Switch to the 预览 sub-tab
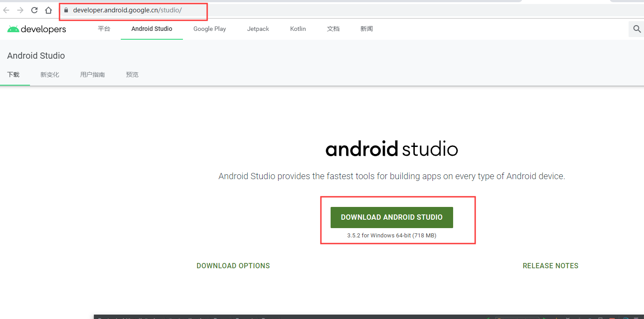Image resolution: width=644 pixels, height=319 pixels. [132, 75]
